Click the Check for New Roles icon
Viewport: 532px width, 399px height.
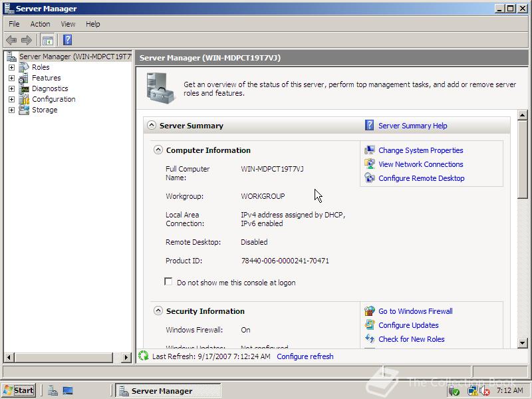(370, 338)
